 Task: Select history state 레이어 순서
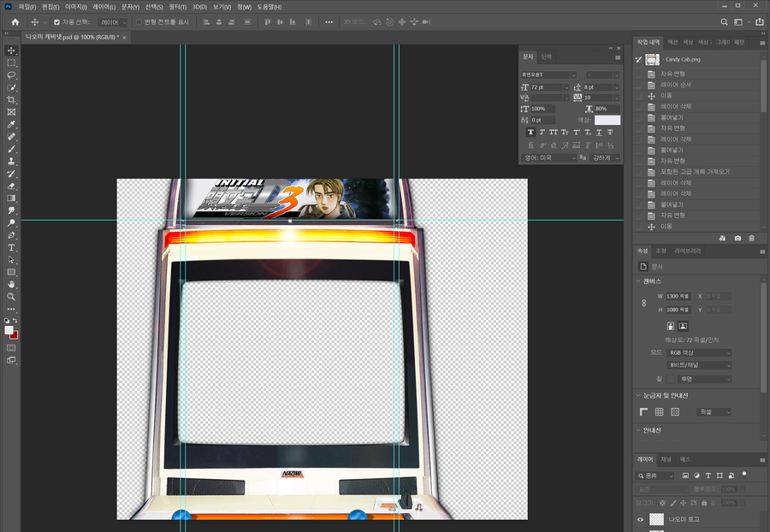click(x=676, y=85)
